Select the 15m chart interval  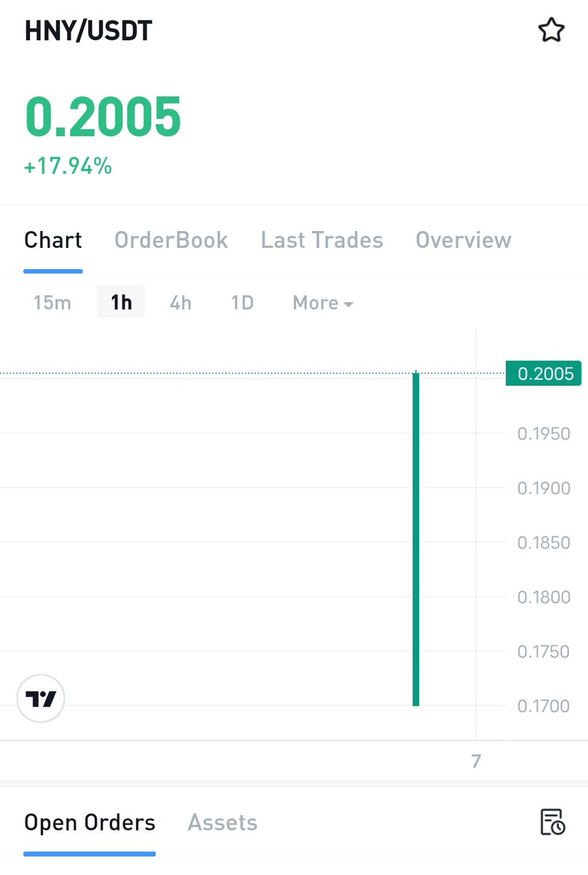[x=52, y=303]
